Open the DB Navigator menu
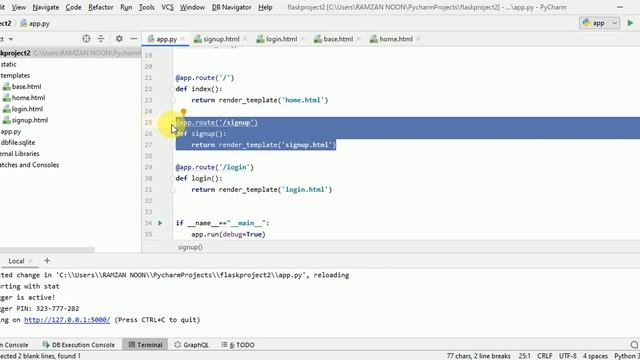 pos(231,7)
